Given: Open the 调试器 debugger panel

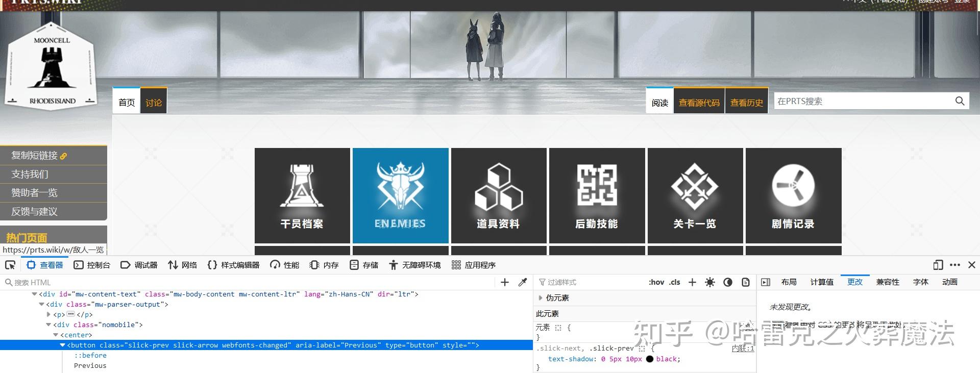Looking at the screenshot, I should pyautogui.click(x=139, y=265).
